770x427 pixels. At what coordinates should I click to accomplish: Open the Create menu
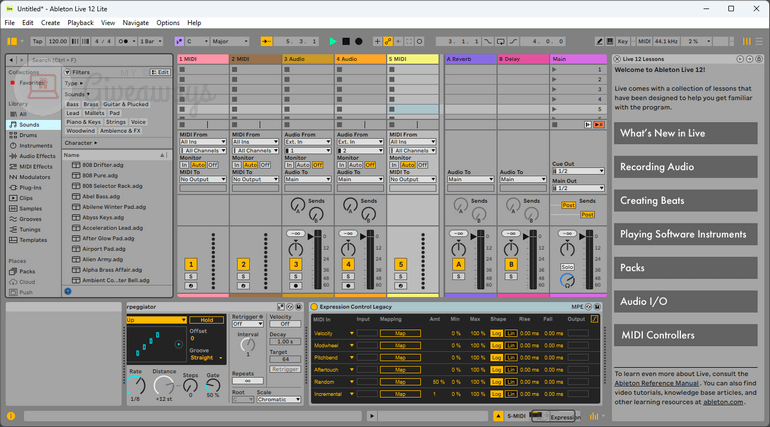pos(50,23)
